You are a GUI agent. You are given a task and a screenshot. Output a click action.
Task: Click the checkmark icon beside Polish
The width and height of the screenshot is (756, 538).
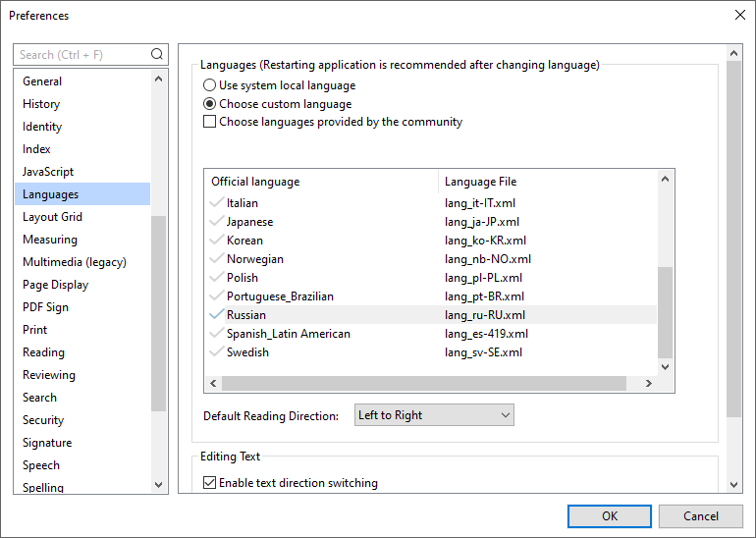click(216, 278)
